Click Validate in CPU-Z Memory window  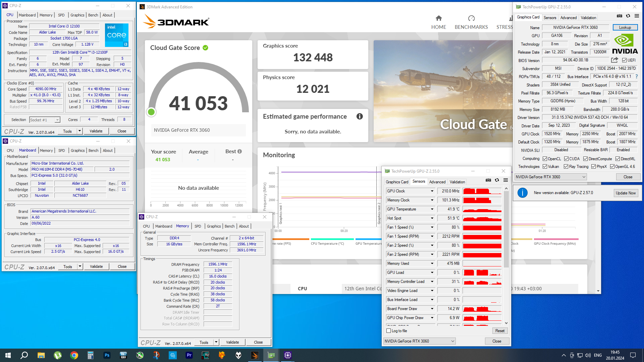point(232,342)
